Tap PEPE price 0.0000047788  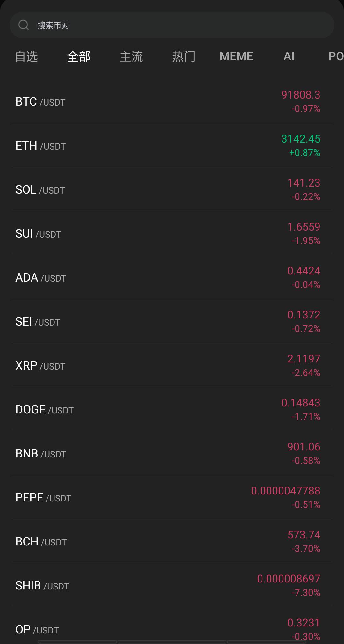[x=285, y=491]
